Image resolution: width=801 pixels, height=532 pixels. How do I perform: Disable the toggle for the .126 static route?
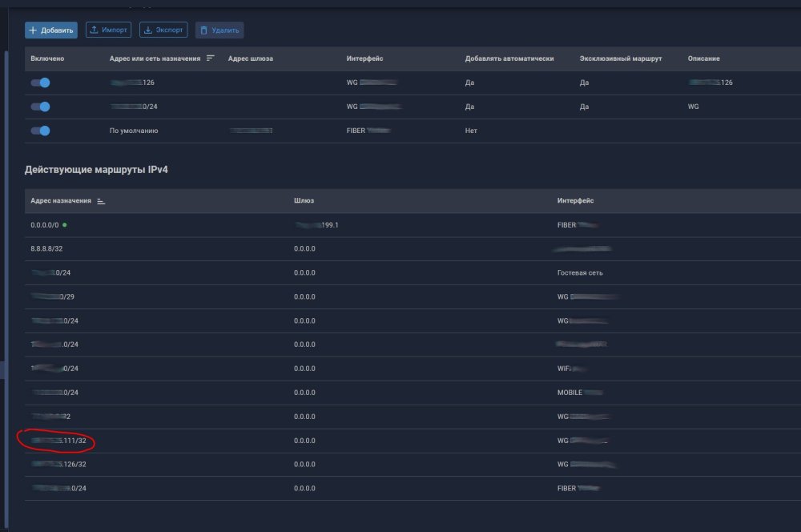[x=40, y=83]
